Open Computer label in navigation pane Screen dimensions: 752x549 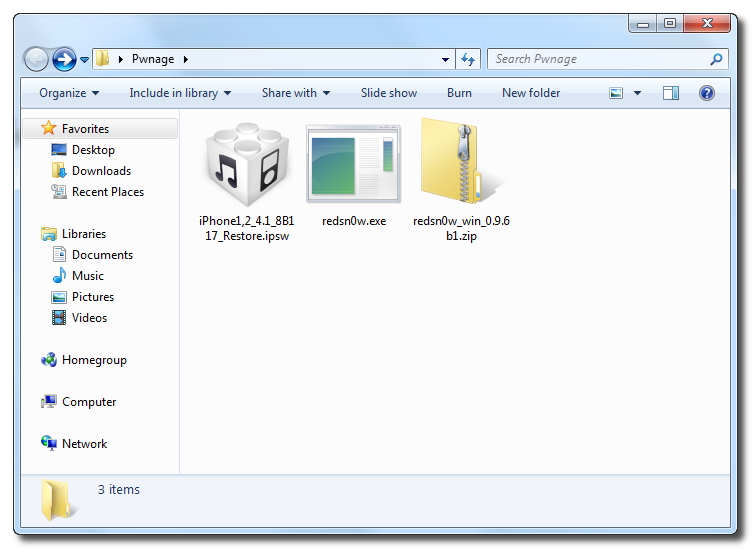coord(89,402)
